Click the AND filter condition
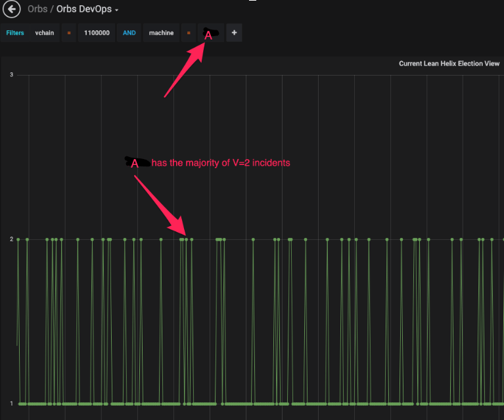The width and height of the screenshot is (504, 420). tap(129, 33)
